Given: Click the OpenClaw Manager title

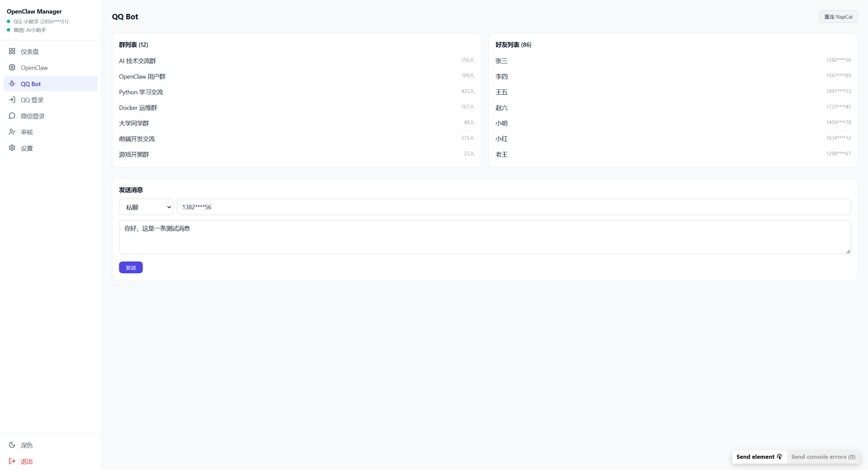Looking at the screenshot, I should [x=34, y=12].
